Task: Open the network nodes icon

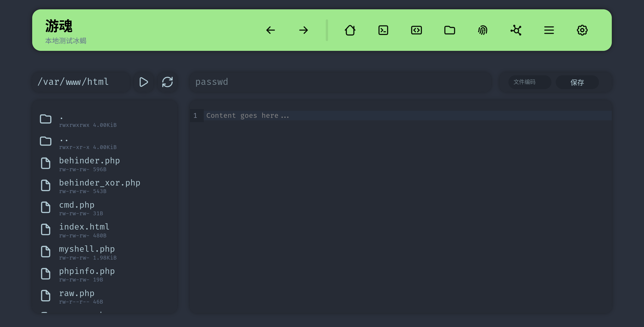Action: tap(516, 30)
